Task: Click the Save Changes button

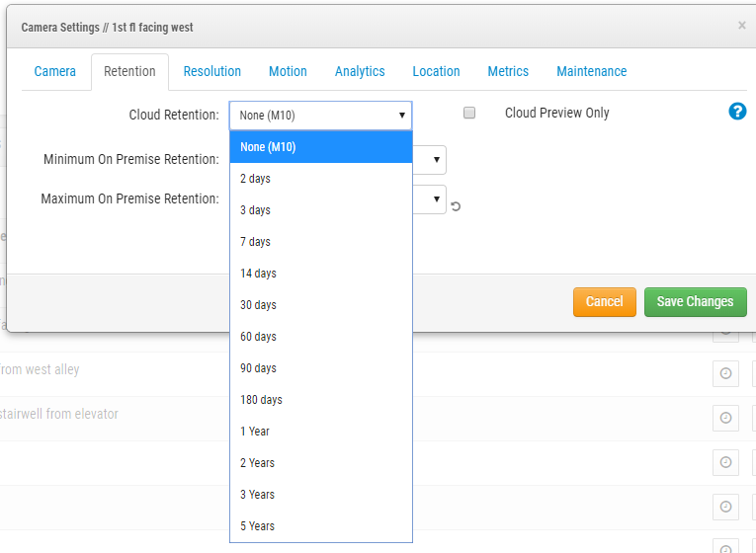Action: click(x=695, y=301)
